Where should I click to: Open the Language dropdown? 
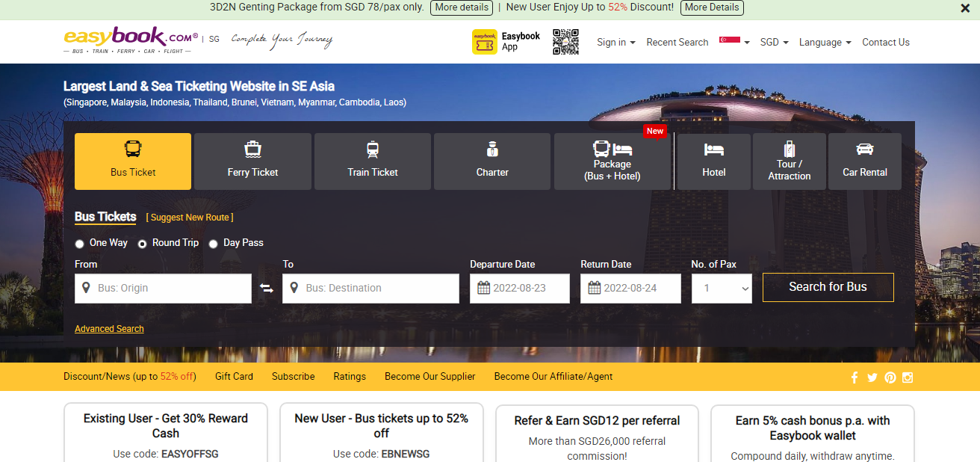coord(825,43)
